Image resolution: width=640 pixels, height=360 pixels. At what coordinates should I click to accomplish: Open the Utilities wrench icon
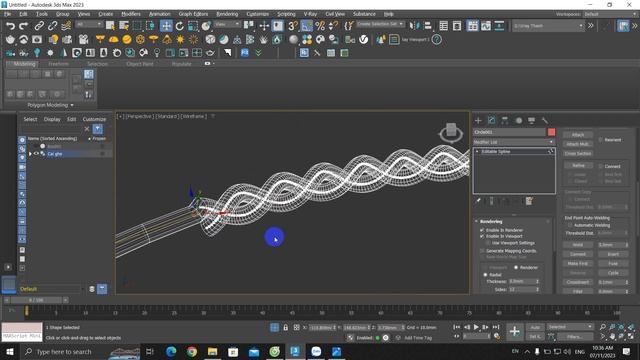pos(545,120)
